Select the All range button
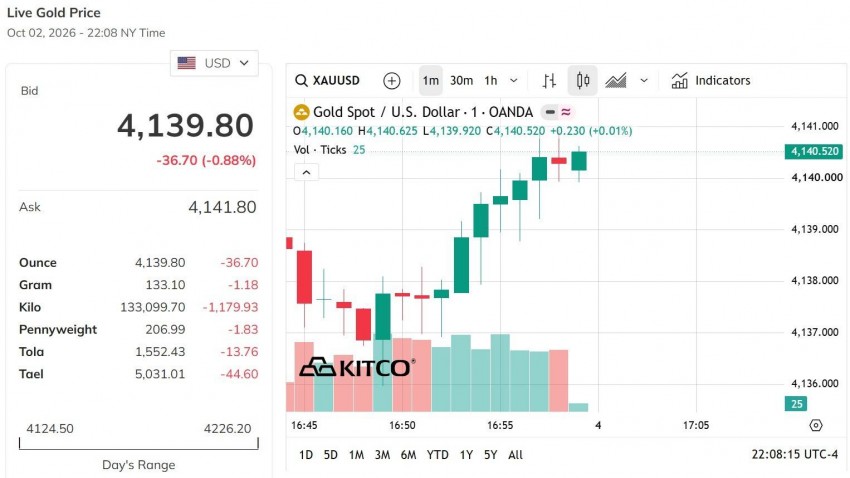This screenshot has height=478, width=850. pos(516,455)
